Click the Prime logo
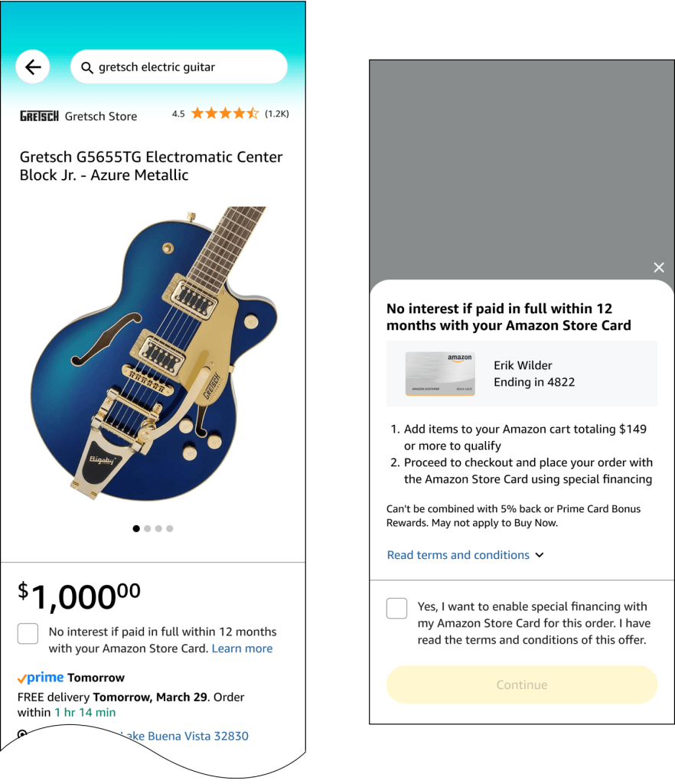The image size is (675, 784). point(40,678)
